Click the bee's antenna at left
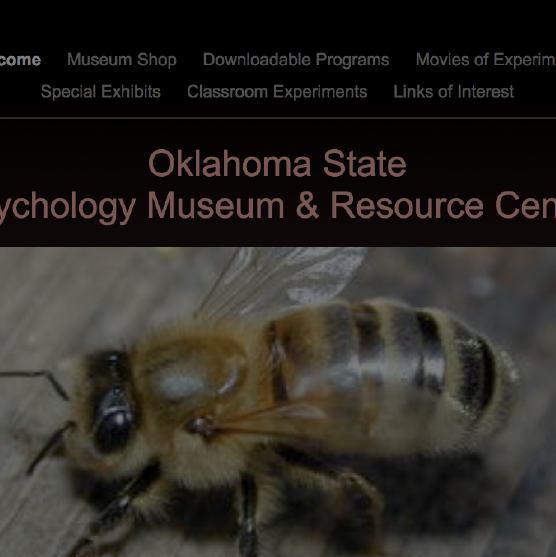Screen dimensions: 556x557 pos(36,382)
